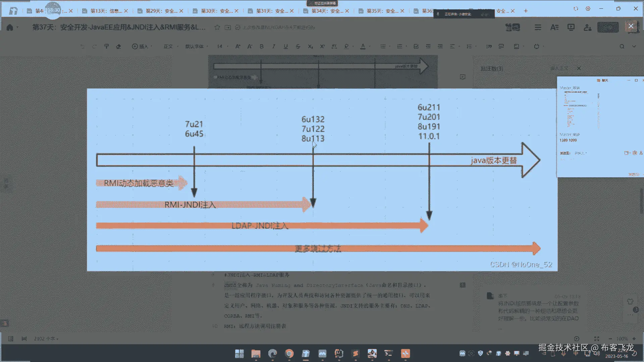Star this document as favorite

click(217, 27)
